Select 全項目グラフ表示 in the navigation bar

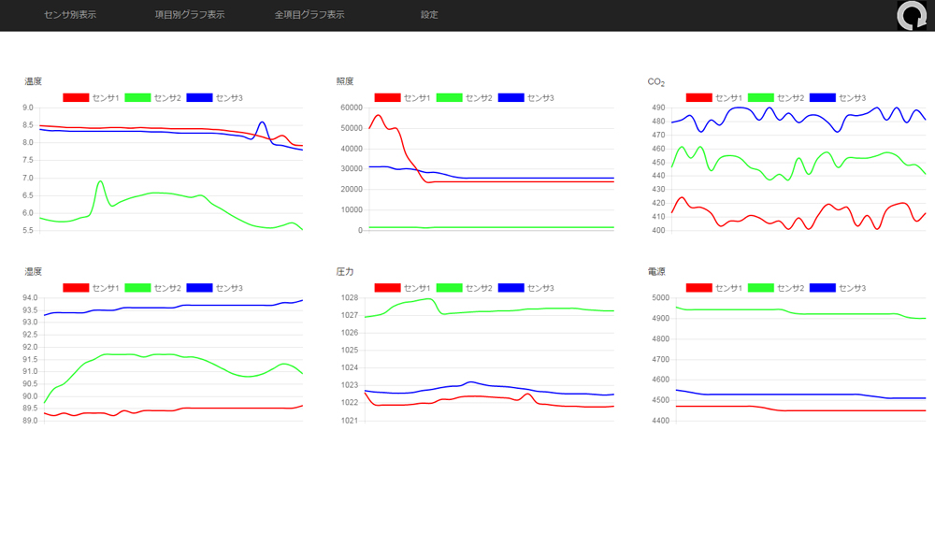point(309,15)
